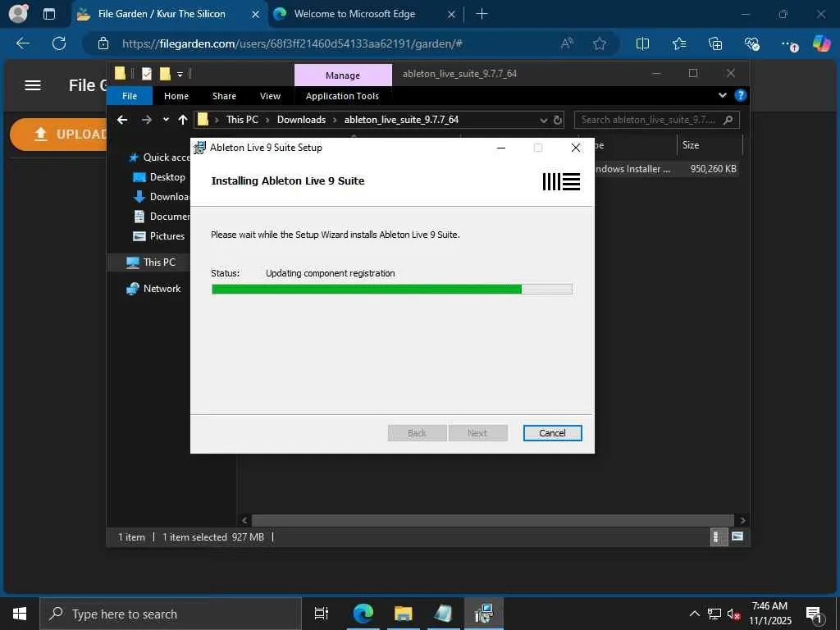Go up one folder level in Explorer
The image size is (840, 630).
tap(183, 120)
